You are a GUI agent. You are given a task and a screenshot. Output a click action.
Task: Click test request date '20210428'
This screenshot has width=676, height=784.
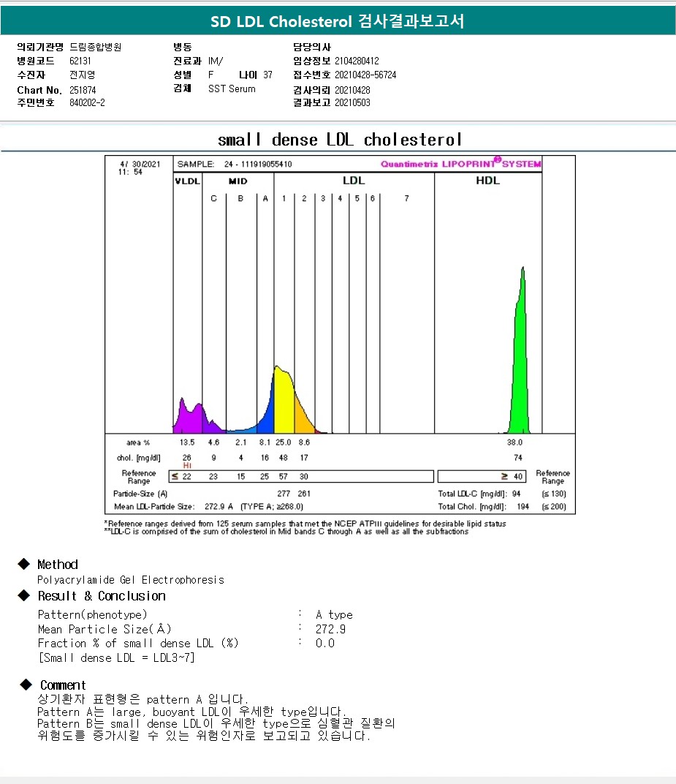coord(352,90)
